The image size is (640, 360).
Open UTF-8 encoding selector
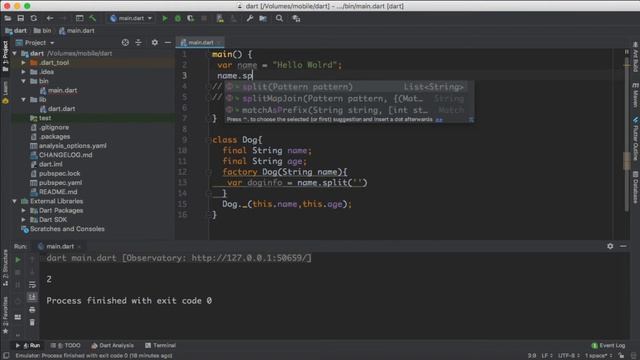569,356
